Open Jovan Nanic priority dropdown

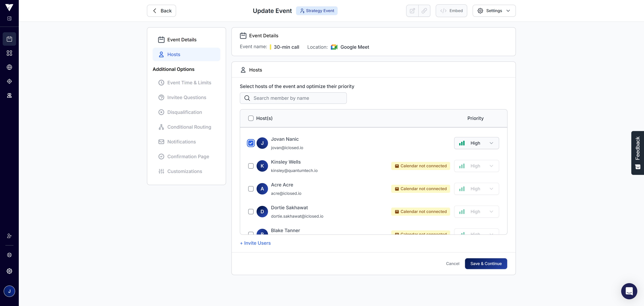pyautogui.click(x=476, y=143)
